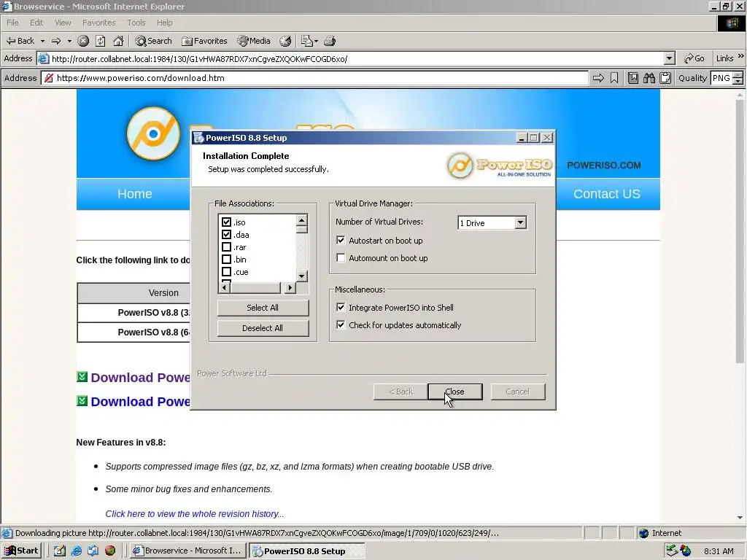Click file list horizontal scroll-left arrow
Image resolution: width=747 pixels, height=560 pixels.
pyautogui.click(x=224, y=287)
